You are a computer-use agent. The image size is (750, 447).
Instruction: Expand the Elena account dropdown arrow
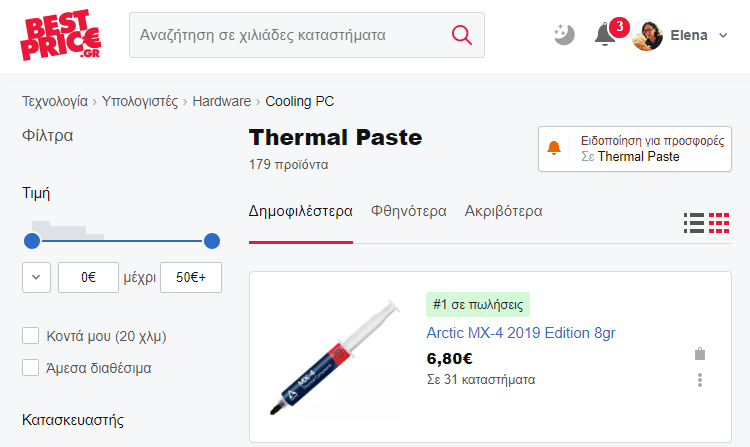723,35
